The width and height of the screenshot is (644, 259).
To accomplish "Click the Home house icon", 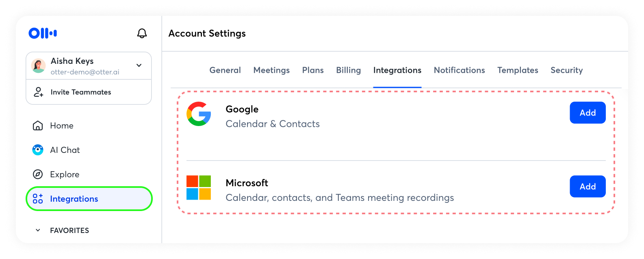I will (38, 126).
